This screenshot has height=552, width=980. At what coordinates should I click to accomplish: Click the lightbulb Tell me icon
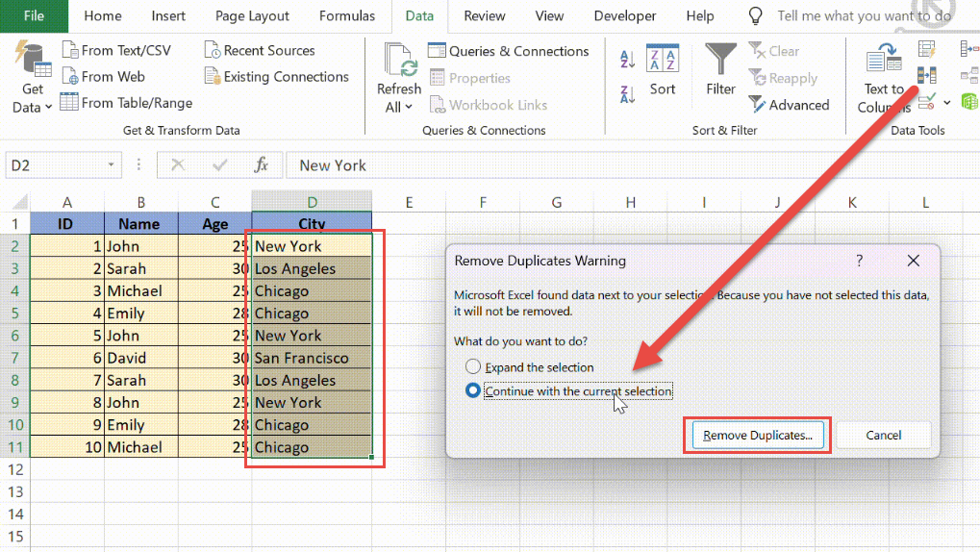coord(756,16)
